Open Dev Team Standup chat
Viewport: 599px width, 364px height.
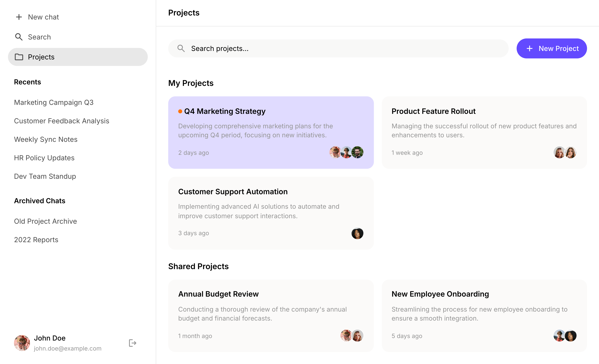coord(45,176)
